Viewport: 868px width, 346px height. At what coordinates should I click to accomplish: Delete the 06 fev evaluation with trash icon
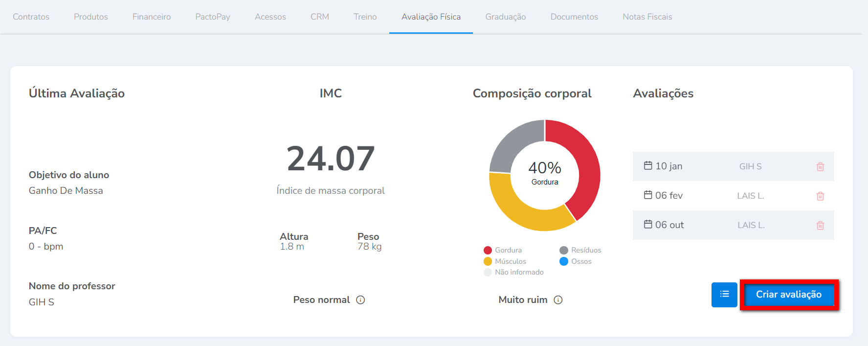click(x=820, y=196)
